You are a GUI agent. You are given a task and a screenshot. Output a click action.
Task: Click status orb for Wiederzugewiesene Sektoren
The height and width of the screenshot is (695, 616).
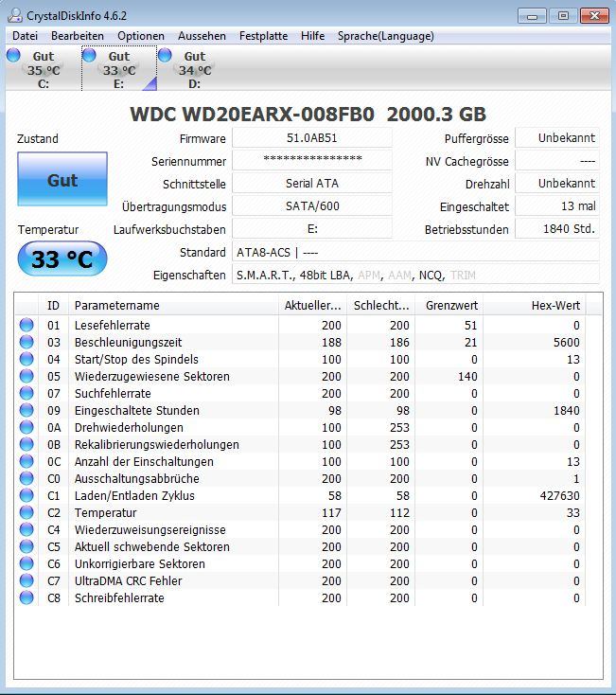pos(26,376)
